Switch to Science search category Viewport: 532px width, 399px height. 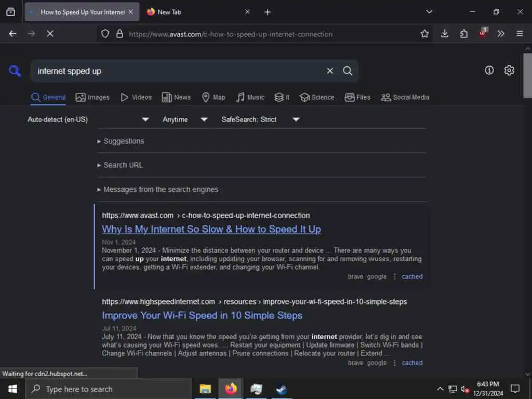317,97
